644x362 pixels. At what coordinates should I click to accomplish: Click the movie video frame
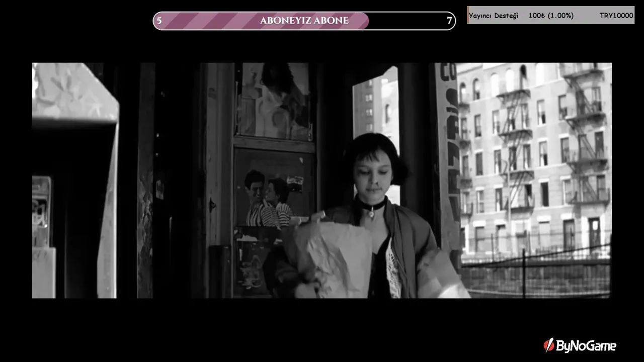pos(322,180)
